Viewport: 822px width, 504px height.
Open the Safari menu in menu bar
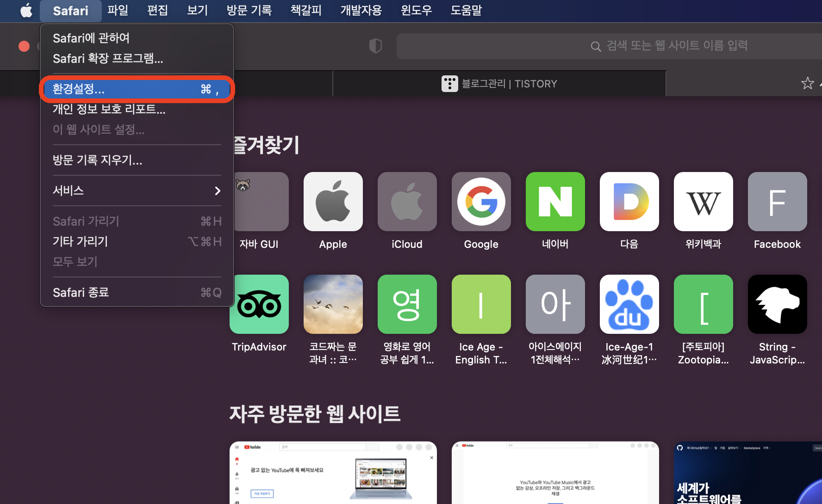pos(70,11)
